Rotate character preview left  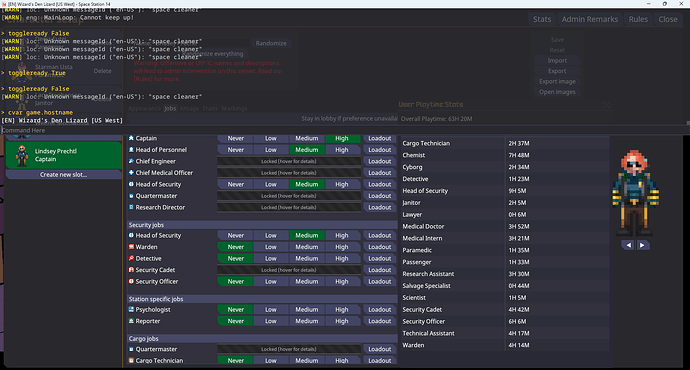click(x=628, y=245)
